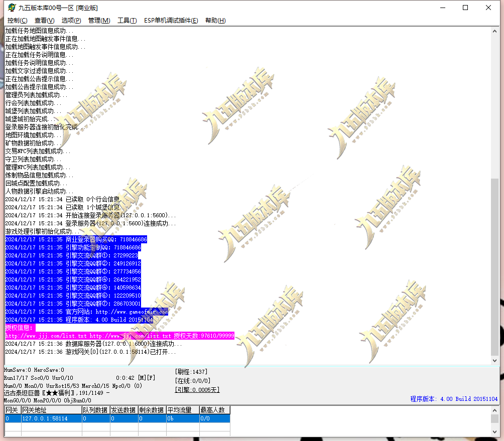Open the 工具(T) menu
The height and width of the screenshot is (441, 504).
click(x=127, y=21)
